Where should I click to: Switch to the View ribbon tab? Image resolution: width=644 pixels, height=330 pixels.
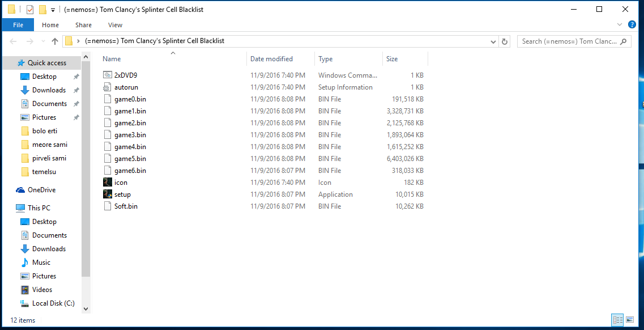pyautogui.click(x=115, y=24)
